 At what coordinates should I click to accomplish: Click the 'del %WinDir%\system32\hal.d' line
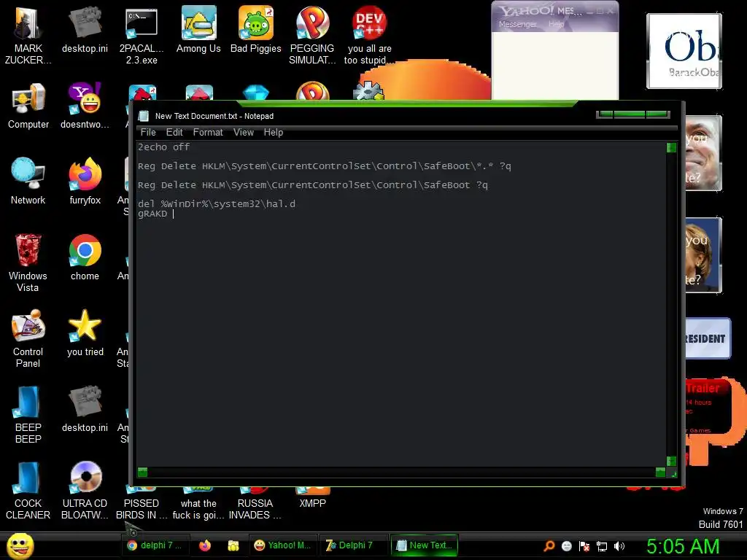pos(217,204)
